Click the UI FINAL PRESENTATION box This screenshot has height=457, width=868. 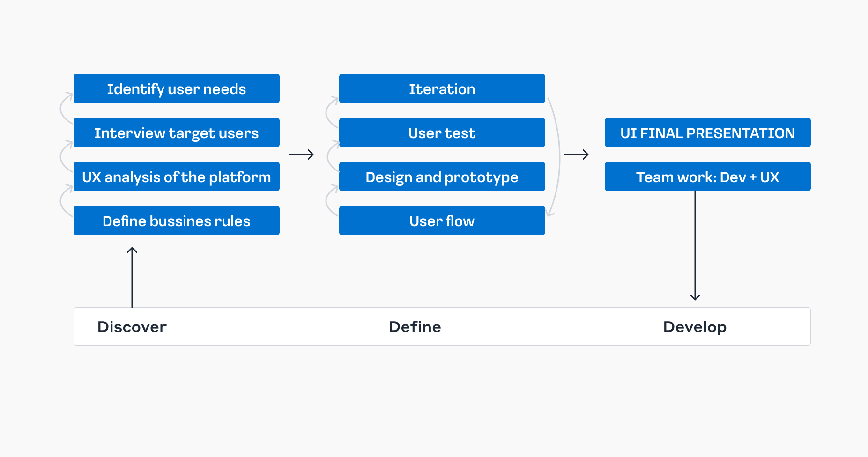tap(707, 133)
